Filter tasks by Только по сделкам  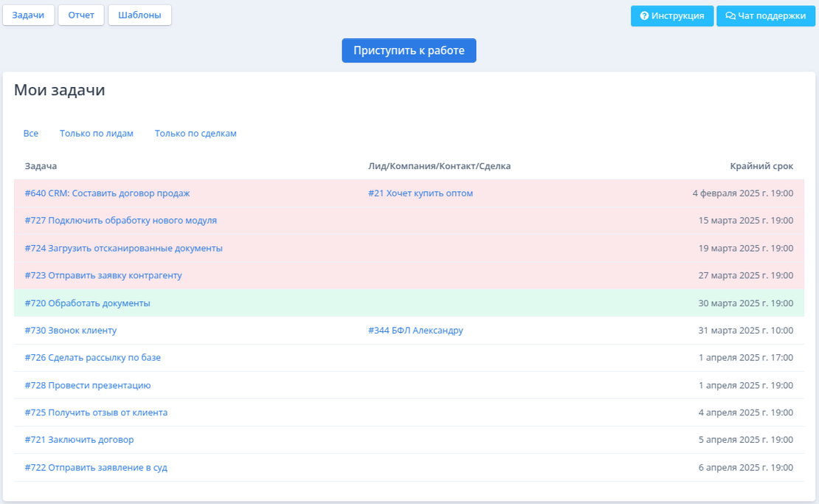tap(196, 134)
